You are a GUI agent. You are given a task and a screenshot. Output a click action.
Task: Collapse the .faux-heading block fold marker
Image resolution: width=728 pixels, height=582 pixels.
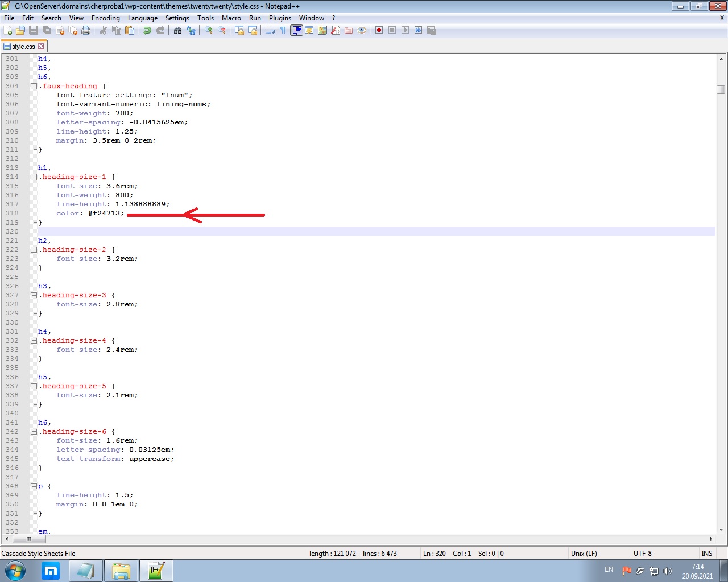click(34, 86)
